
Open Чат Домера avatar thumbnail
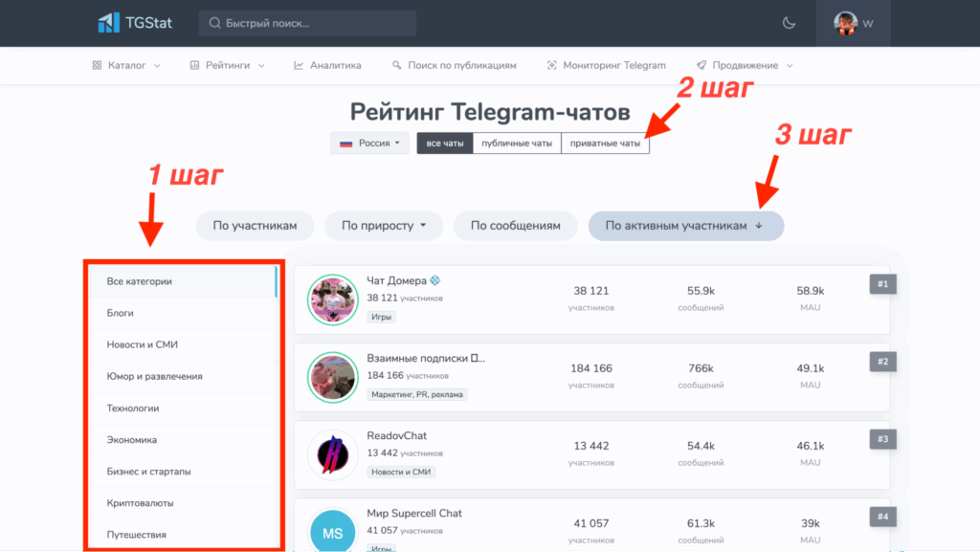pos(332,299)
